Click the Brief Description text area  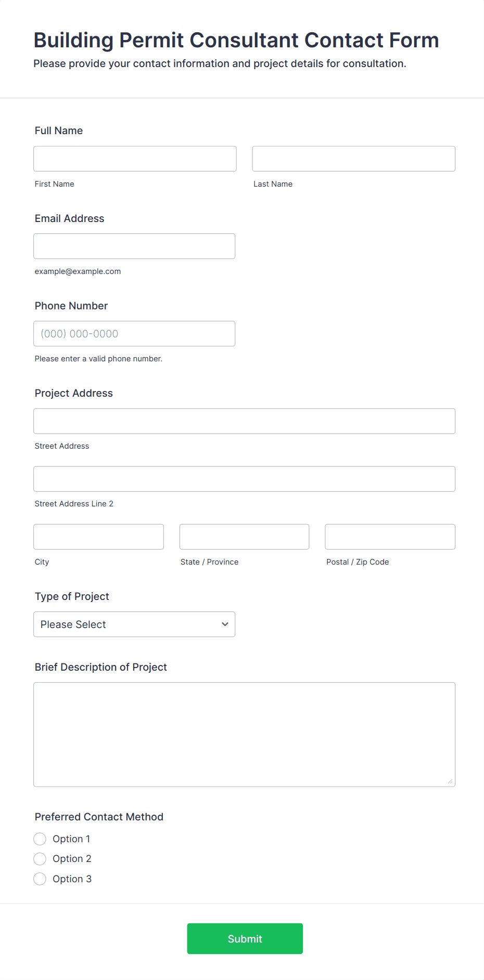[244, 734]
